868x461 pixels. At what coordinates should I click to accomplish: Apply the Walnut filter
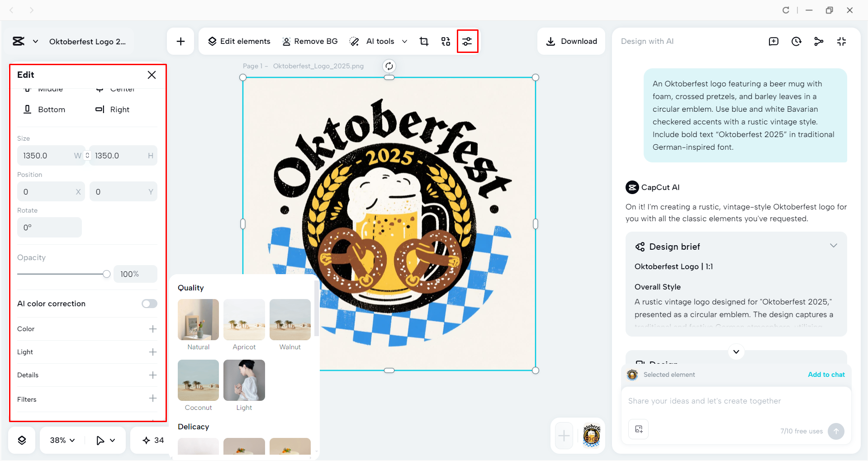click(x=290, y=320)
